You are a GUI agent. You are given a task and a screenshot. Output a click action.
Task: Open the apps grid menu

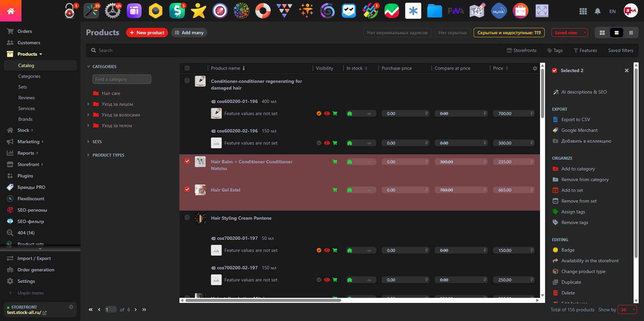[583, 11]
